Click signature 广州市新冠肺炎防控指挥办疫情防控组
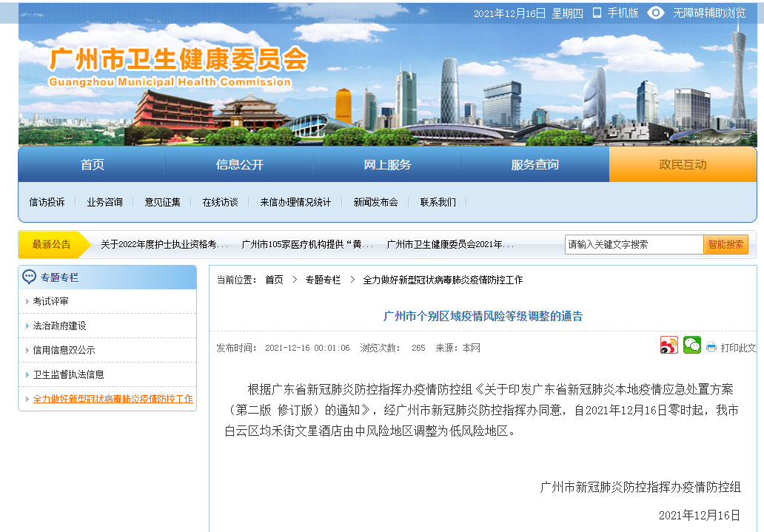 640,487
